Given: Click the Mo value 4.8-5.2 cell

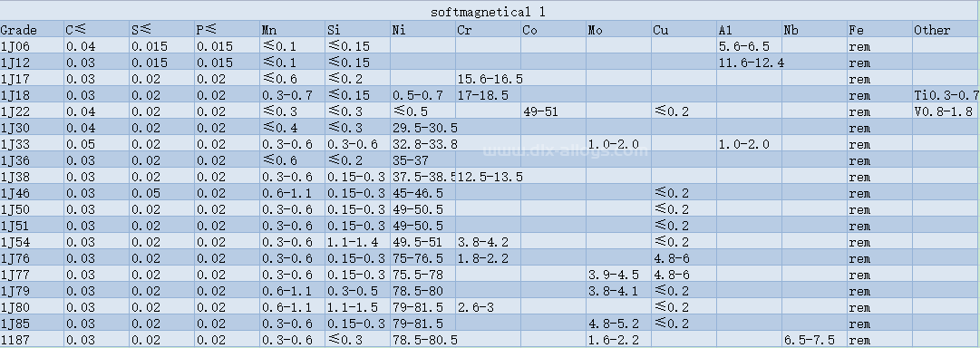Looking at the screenshot, I should (618, 324).
